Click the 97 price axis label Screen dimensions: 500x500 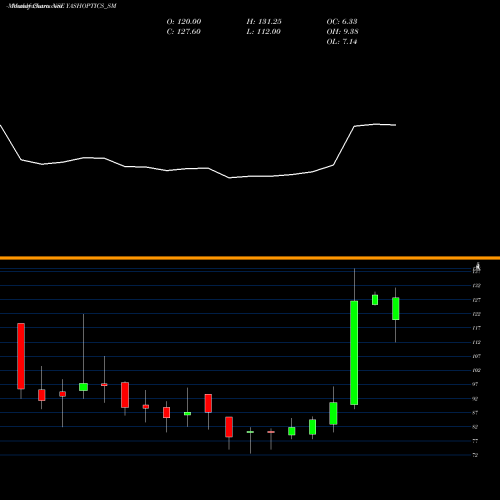pyautogui.click(x=475, y=384)
